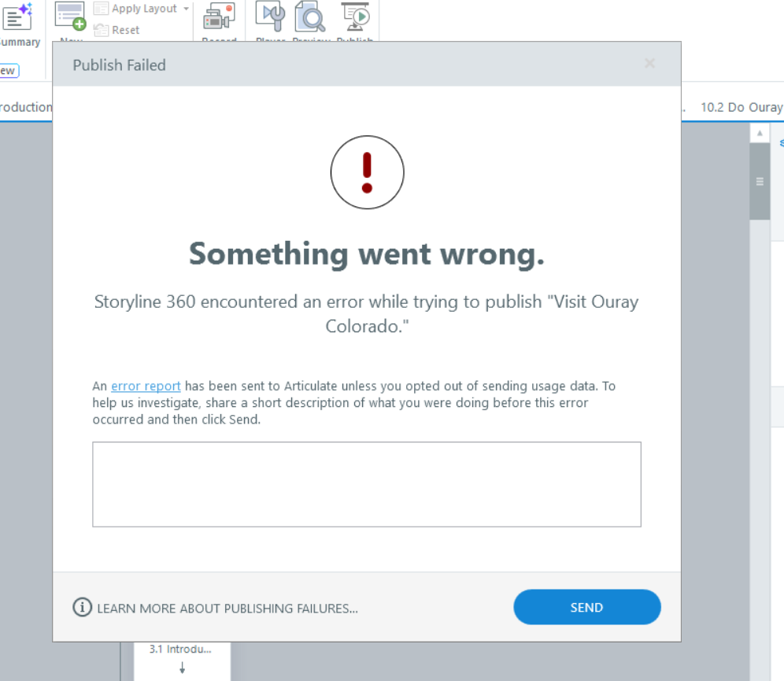
Task: Switch to the 10.2 Do Ouray tab
Action: [741, 107]
